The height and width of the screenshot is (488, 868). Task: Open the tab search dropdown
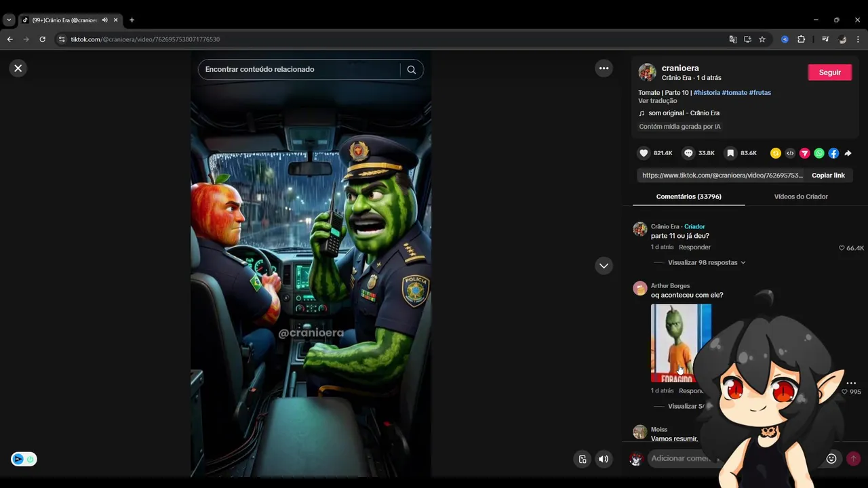tap(9, 20)
